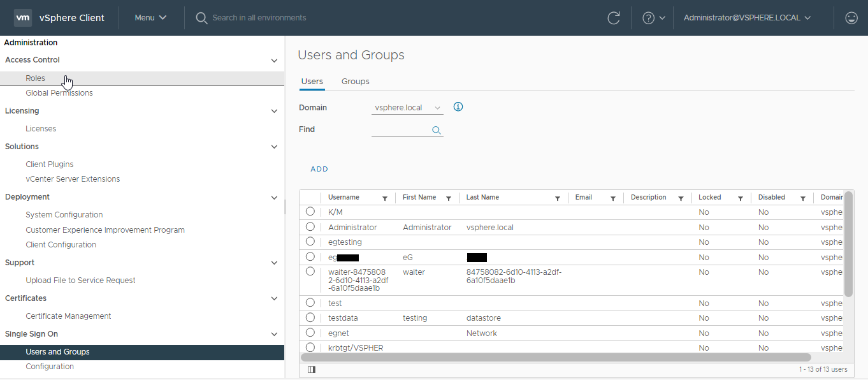This screenshot has height=380, width=868.
Task: Click the Username column header
Action: point(344,198)
